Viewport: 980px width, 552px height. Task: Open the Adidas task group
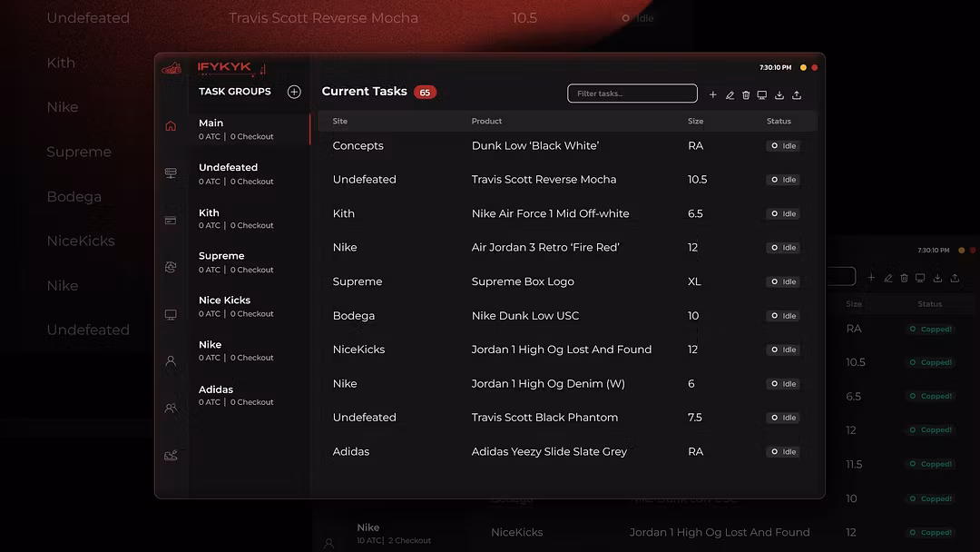click(236, 395)
